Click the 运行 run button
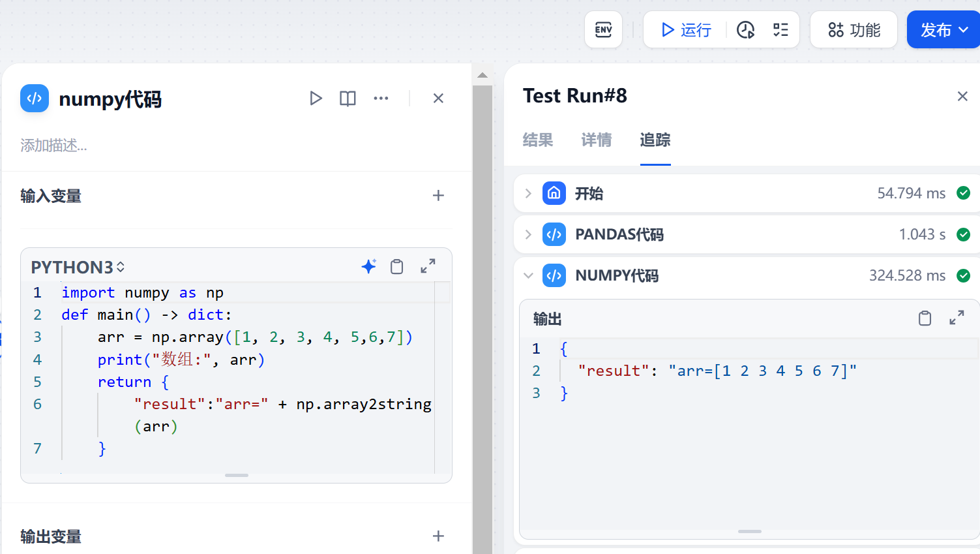This screenshot has width=980, height=554. (x=686, y=30)
